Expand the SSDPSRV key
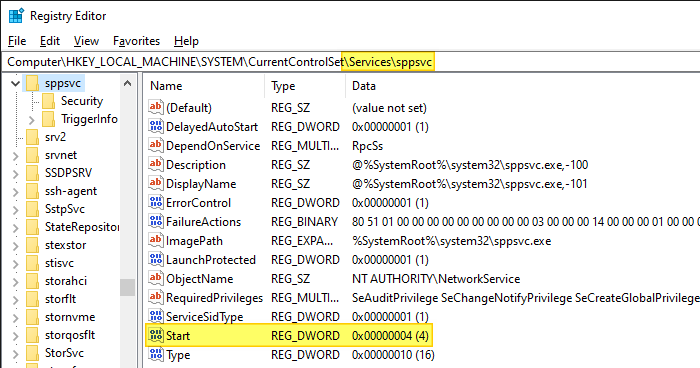The width and height of the screenshot is (700, 368). (x=16, y=174)
